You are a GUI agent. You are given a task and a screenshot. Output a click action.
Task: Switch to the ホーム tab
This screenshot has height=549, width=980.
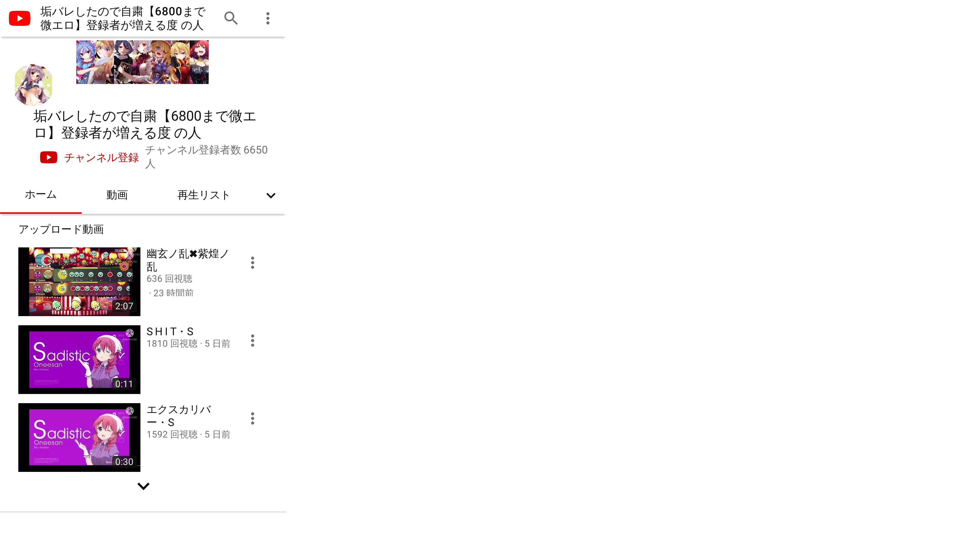coord(41,195)
